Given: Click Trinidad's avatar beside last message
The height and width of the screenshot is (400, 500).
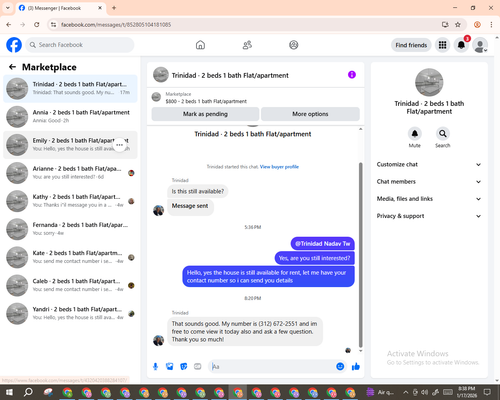Looking at the screenshot, I should 158,340.
